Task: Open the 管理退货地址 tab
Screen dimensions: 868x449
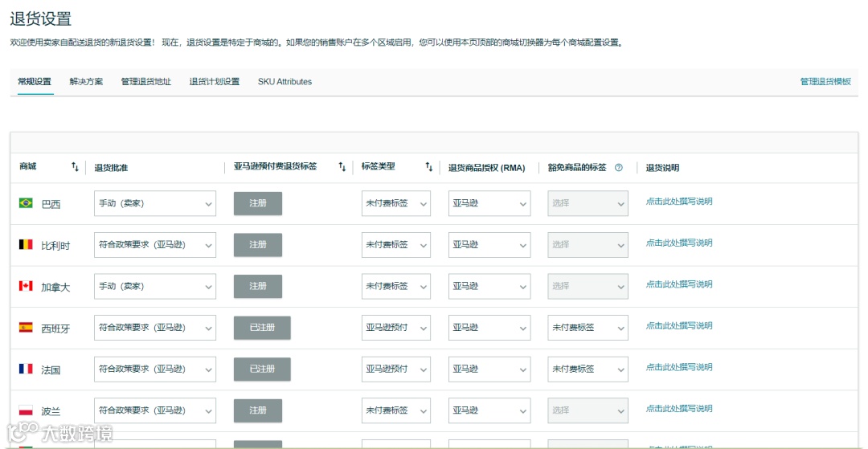Action: coord(146,82)
